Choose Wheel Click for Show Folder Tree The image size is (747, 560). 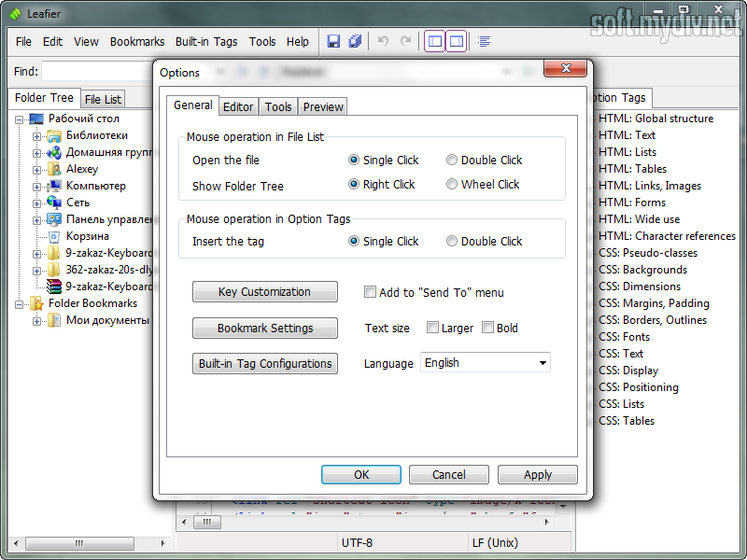452,185
